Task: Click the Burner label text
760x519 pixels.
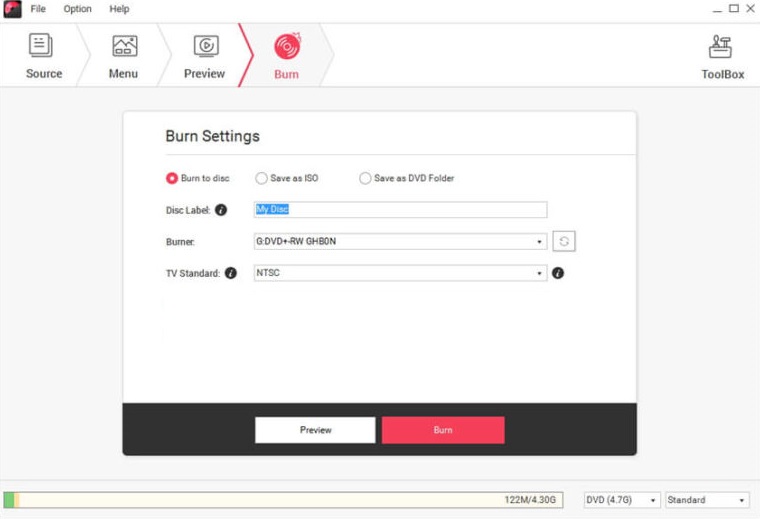Action: [x=180, y=241]
